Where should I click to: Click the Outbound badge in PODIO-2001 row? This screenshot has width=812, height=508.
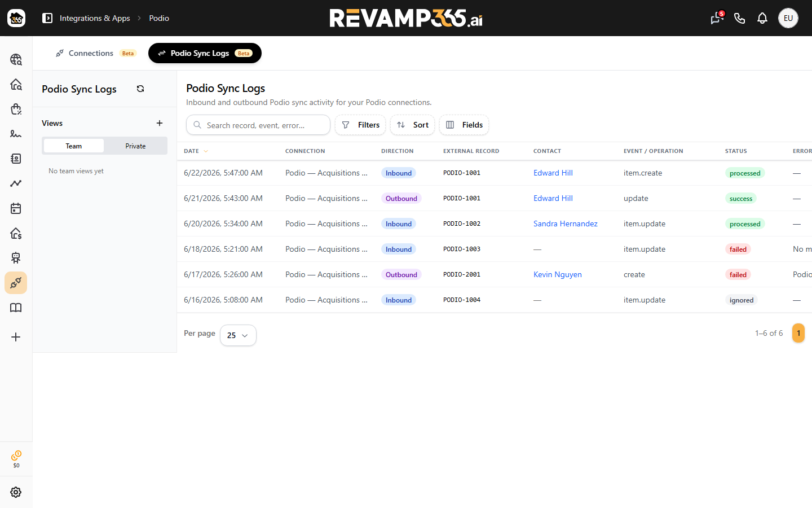pyautogui.click(x=401, y=274)
